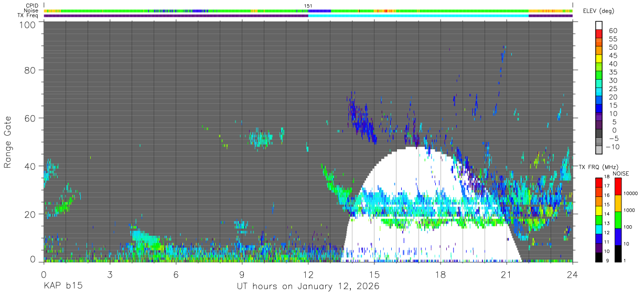This screenshot has width=644, height=297.
Task: Click the 1000 label on the NOISE legend
Action: (x=629, y=210)
